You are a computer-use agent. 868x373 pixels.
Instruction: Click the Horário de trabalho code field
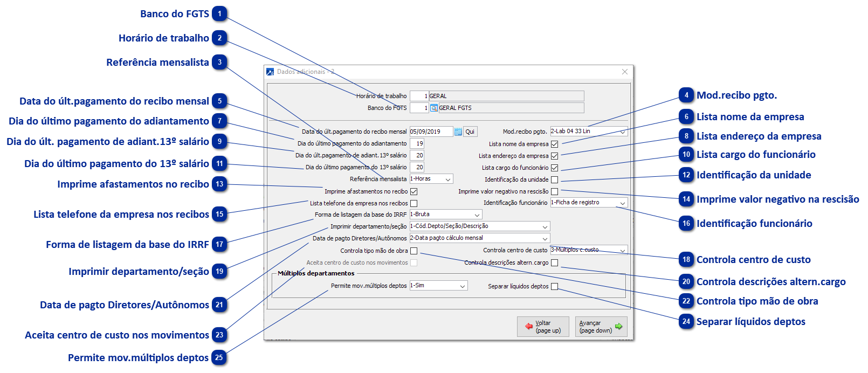(x=419, y=96)
